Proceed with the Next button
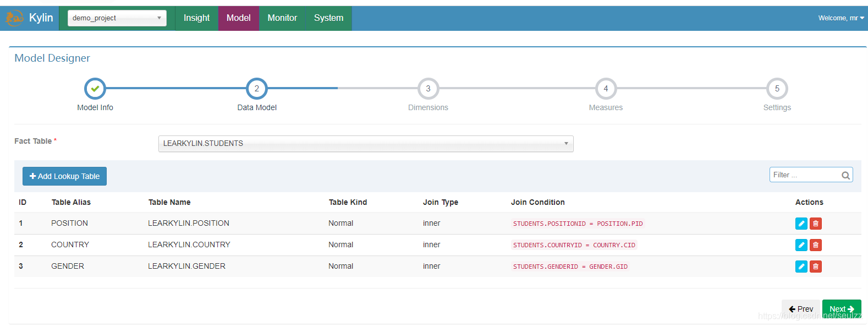 click(x=842, y=309)
